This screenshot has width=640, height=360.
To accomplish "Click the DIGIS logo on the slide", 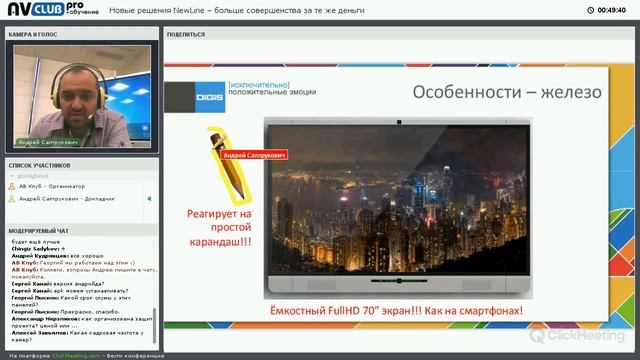I will tap(210, 97).
